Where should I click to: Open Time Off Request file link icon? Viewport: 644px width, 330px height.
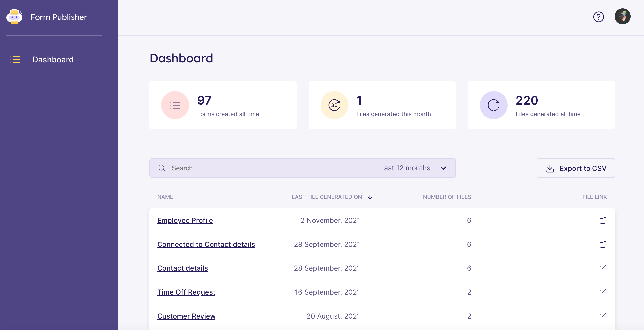[x=603, y=292]
